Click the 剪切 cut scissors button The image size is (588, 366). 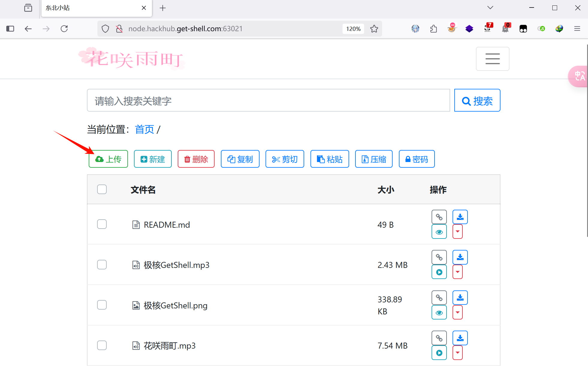click(x=285, y=159)
